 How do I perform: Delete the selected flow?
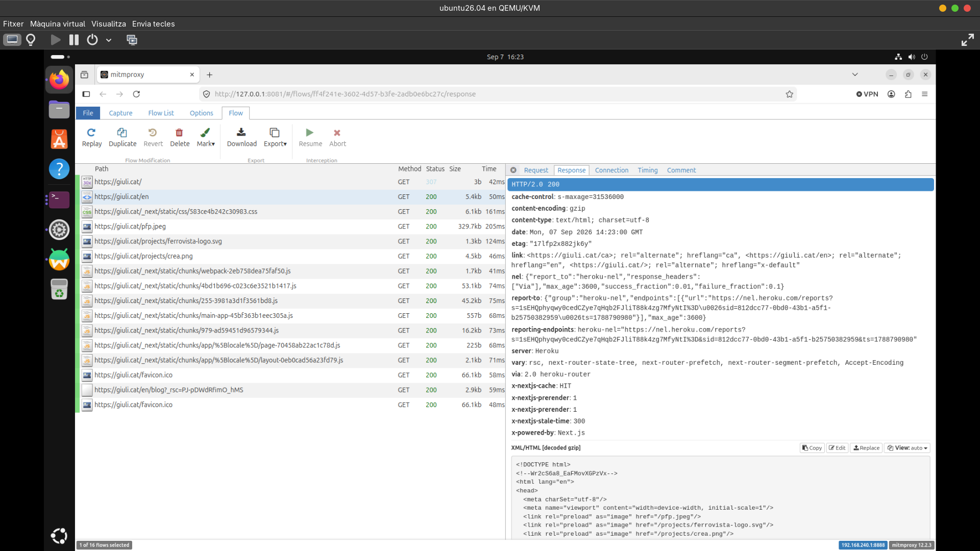[x=180, y=138]
